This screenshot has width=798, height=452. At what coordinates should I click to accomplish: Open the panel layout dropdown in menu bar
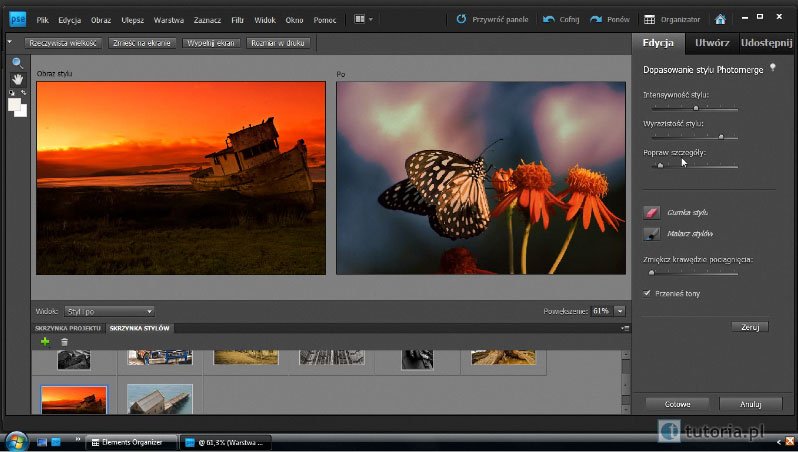(x=364, y=19)
